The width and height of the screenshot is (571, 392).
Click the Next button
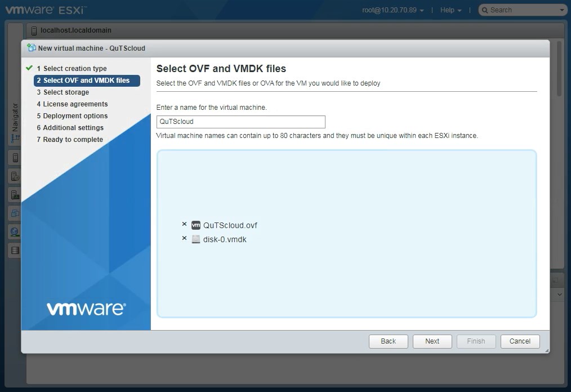(432, 341)
